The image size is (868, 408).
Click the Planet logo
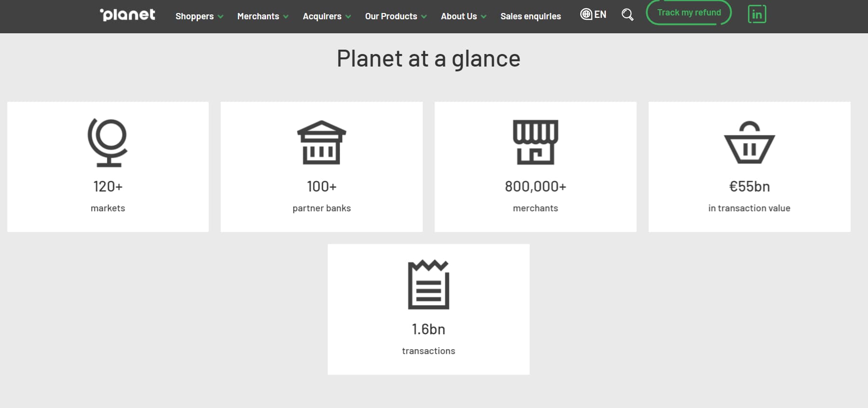point(127,14)
